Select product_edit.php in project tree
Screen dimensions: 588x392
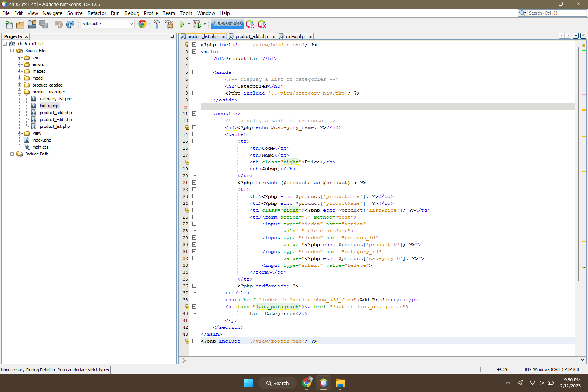coord(56,119)
